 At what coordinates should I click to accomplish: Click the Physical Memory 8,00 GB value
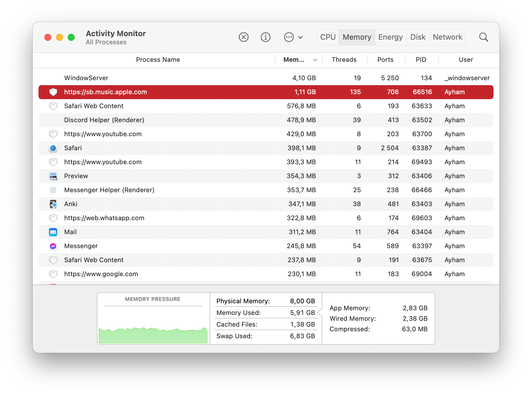[302, 301]
